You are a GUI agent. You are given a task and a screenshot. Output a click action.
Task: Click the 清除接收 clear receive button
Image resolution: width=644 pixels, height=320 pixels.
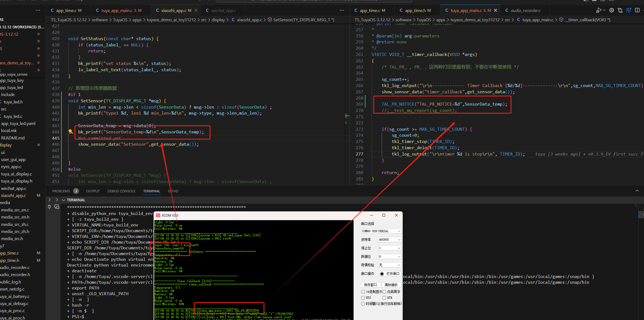point(391,285)
